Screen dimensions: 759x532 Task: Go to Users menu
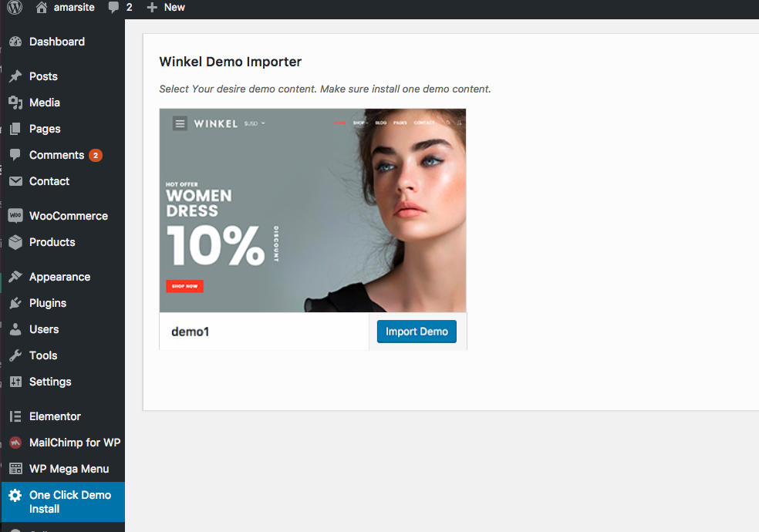[44, 329]
